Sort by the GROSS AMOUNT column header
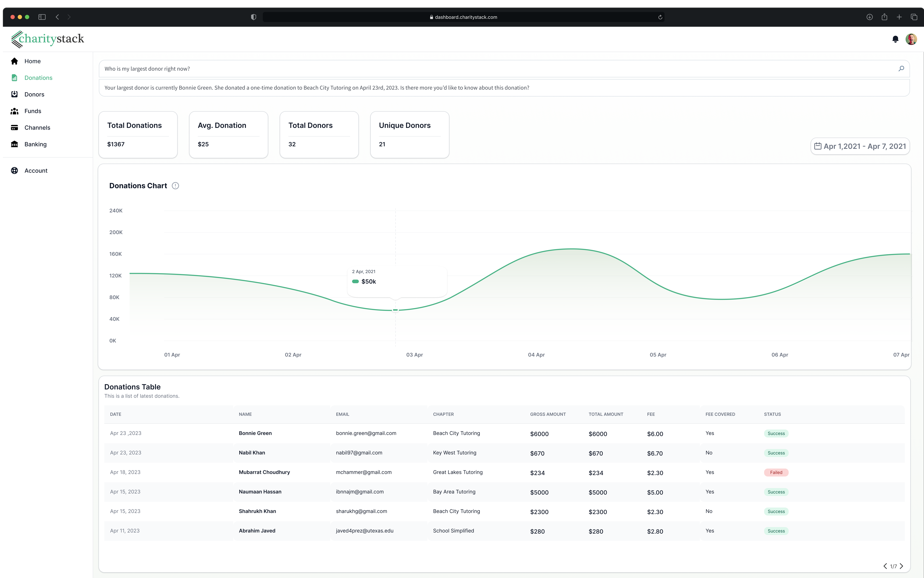This screenshot has width=924, height=578. (548, 414)
